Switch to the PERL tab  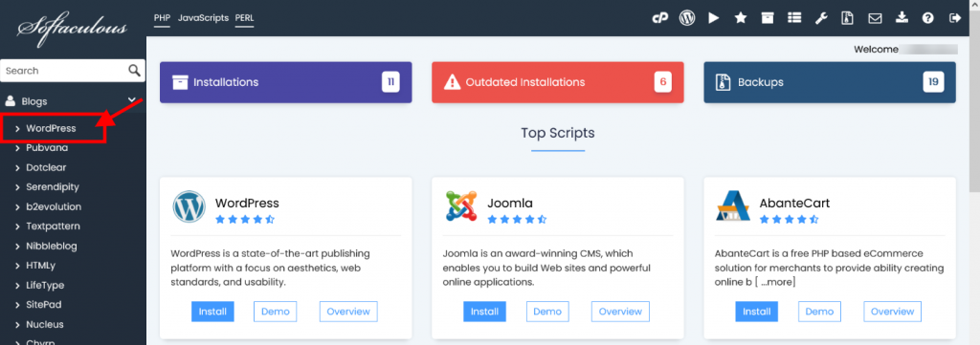pos(244,18)
